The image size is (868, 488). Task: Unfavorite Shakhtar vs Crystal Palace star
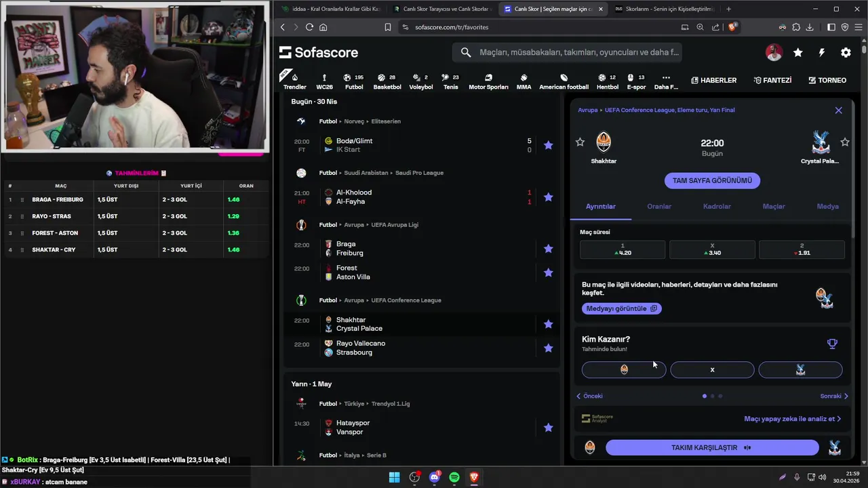pos(548,324)
